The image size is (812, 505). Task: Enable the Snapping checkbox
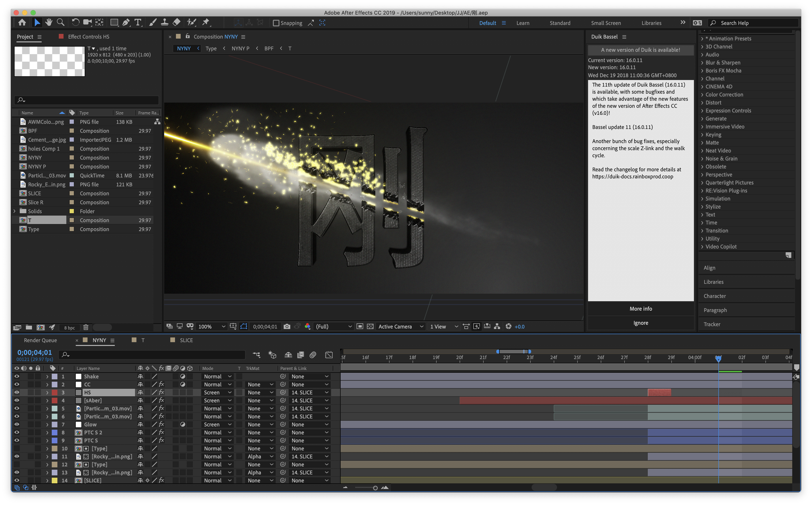(x=276, y=23)
